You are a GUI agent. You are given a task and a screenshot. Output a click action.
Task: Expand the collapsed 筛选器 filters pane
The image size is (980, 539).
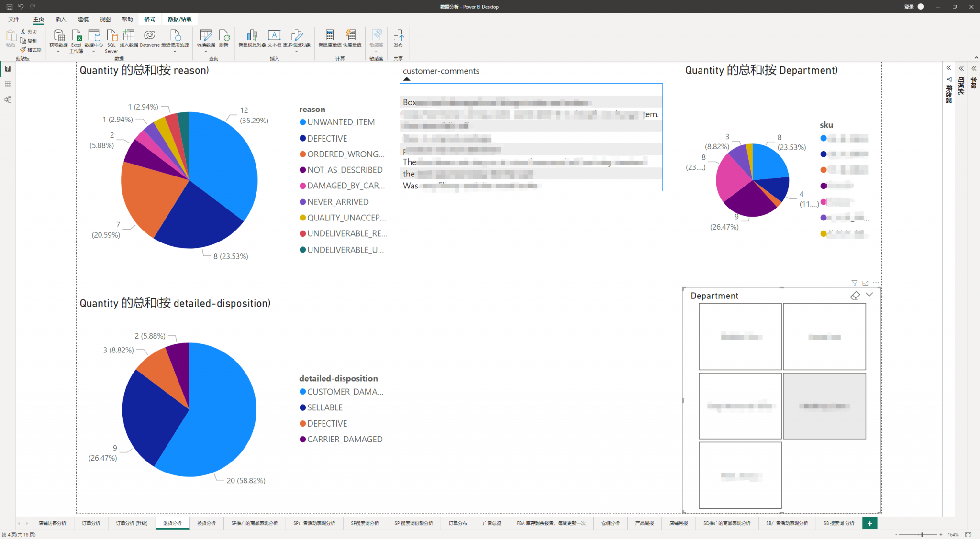pyautogui.click(x=948, y=68)
